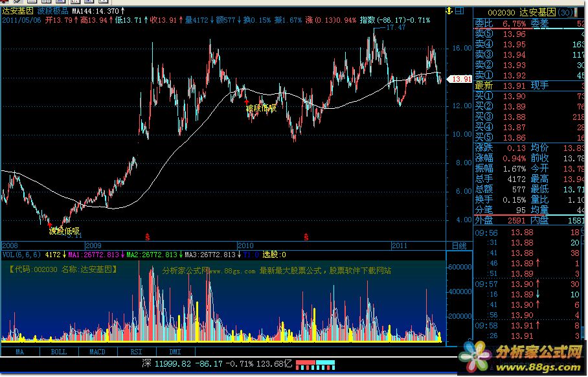This screenshot has height=377, width=588.
Task: Click the 卖② 13.93 ask row
Action: pos(529,65)
